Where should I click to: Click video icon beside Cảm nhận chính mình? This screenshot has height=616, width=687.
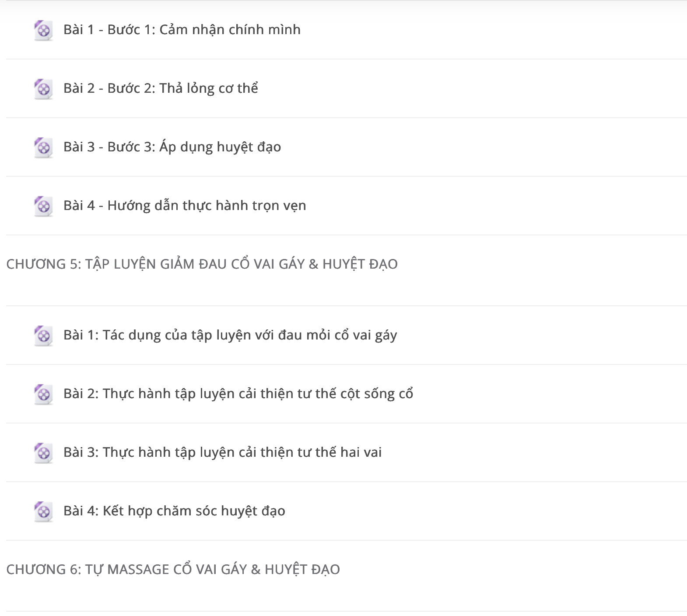[43, 31]
